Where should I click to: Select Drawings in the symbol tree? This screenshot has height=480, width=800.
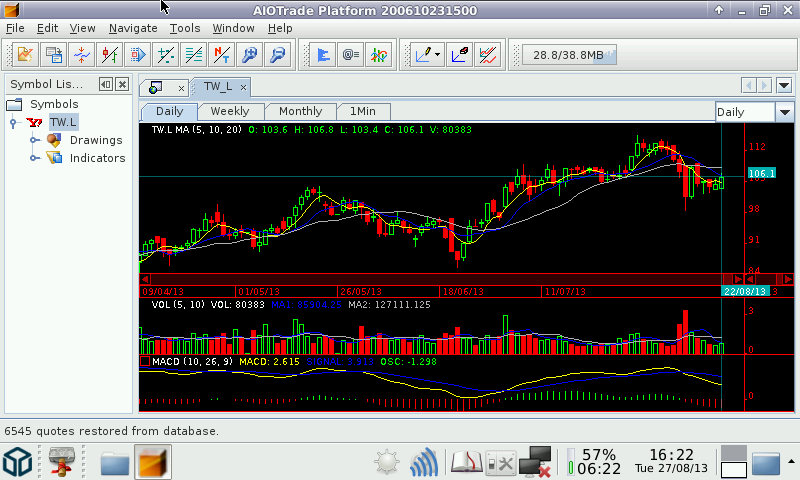pos(96,140)
